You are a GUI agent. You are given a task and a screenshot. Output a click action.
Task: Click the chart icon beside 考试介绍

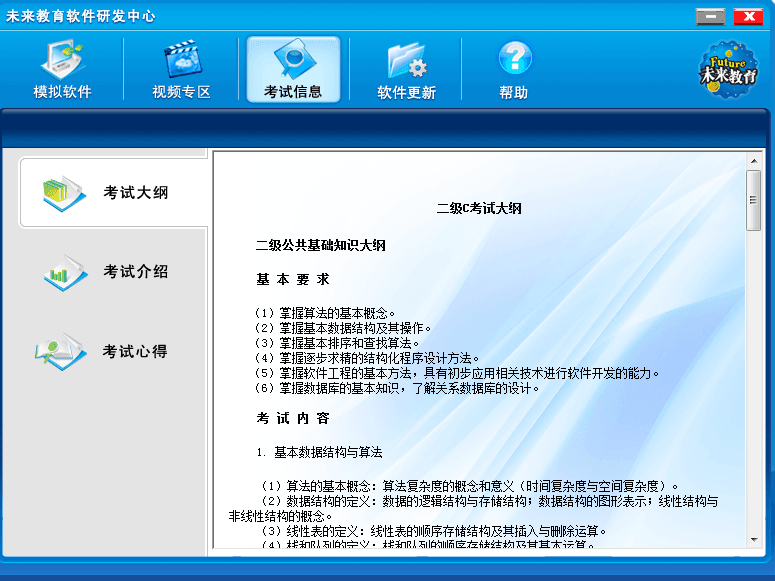(x=64, y=272)
